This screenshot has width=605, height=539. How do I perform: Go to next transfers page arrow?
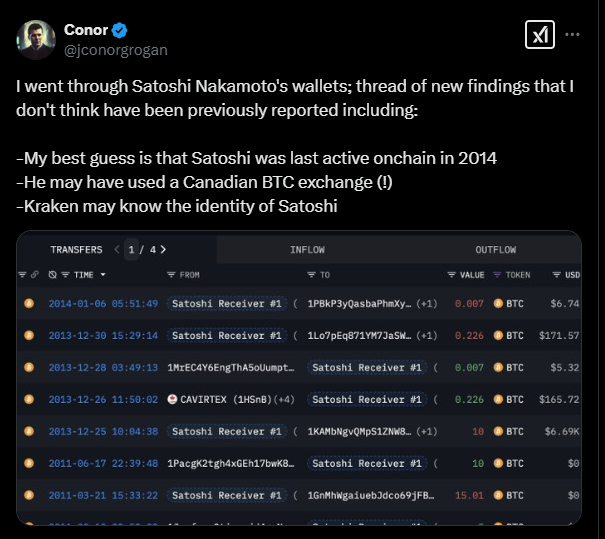(163, 250)
